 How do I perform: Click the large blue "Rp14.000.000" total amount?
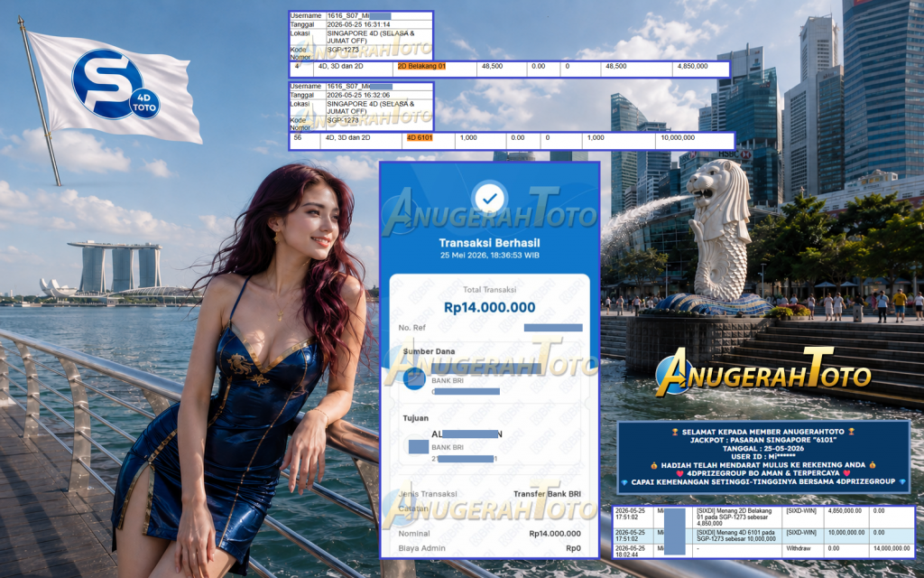[489, 307]
